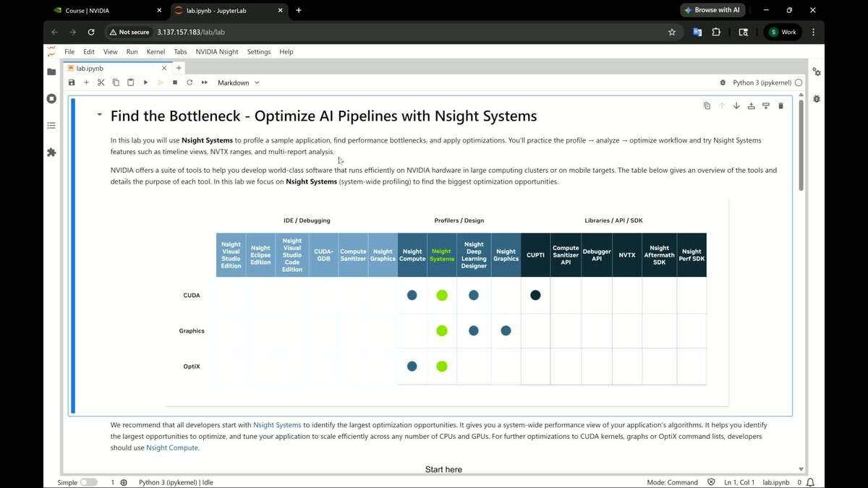Image resolution: width=868 pixels, height=488 pixels.
Task: Open the notifications bell in the status bar
Action: [810, 482]
